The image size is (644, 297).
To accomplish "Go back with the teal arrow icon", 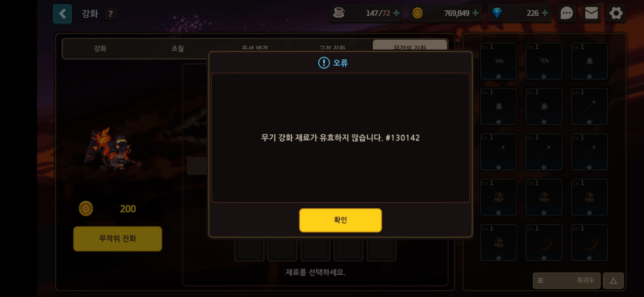I will (x=62, y=14).
